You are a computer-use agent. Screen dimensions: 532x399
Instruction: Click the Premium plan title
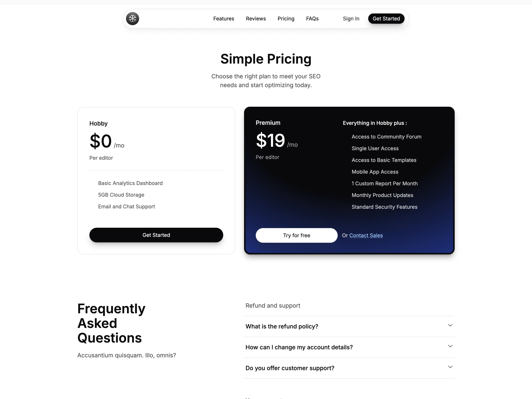[268, 123]
